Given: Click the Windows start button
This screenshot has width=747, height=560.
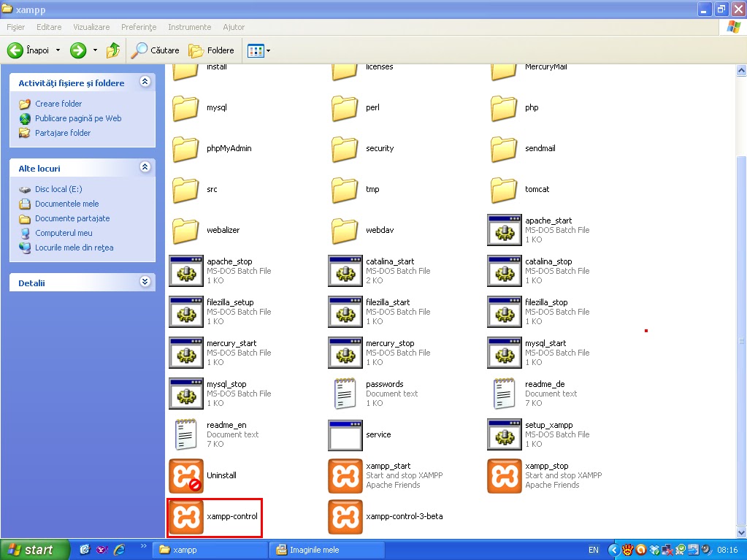Looking at the screenshot, I should pos(35,550).
